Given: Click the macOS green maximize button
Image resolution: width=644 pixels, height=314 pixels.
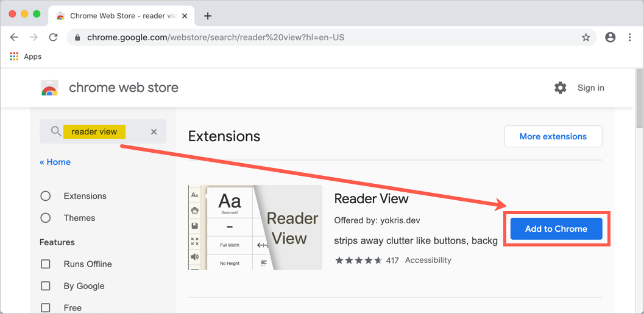Looking at the screenshot, I should click(x=37, y=13).
